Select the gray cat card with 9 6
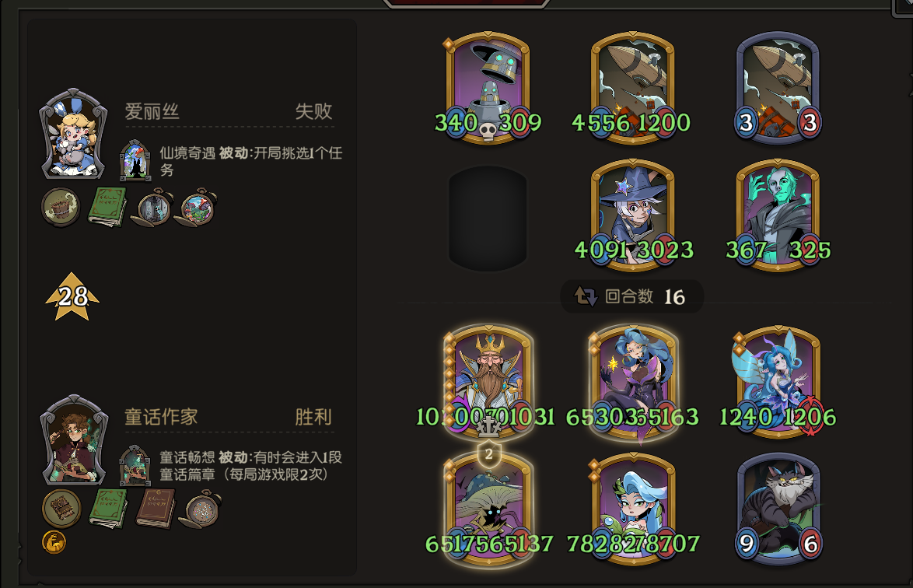 tap(778, 509)
